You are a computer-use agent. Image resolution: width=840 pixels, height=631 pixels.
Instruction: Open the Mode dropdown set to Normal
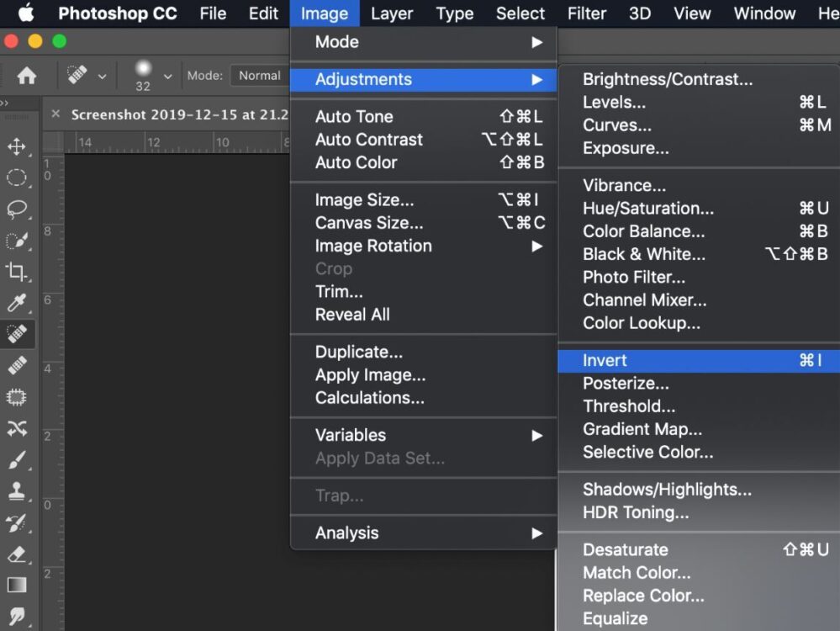coord(259,76)
